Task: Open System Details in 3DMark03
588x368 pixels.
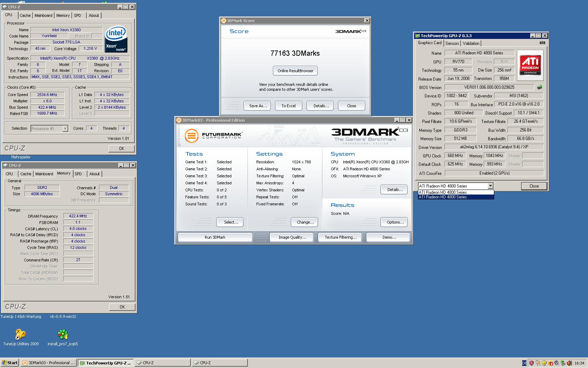Action: 395,190
